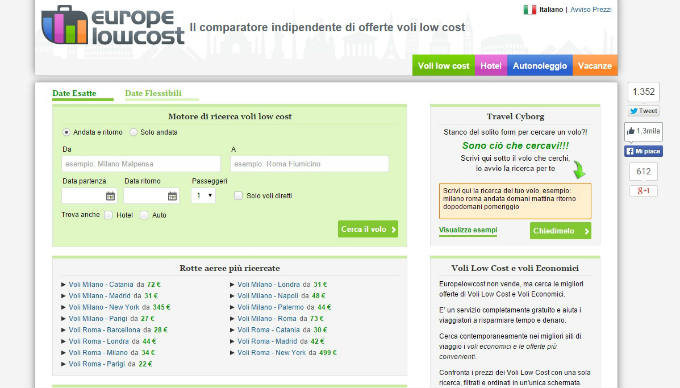The image size is (680, 388).
Task: Select the Andata e ritorno radio button
Action: click(66, 132)
